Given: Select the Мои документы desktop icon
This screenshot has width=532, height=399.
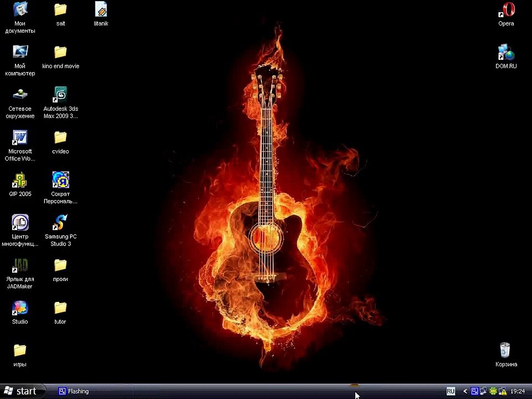Looking at the screenshot, I should point(20,17).
